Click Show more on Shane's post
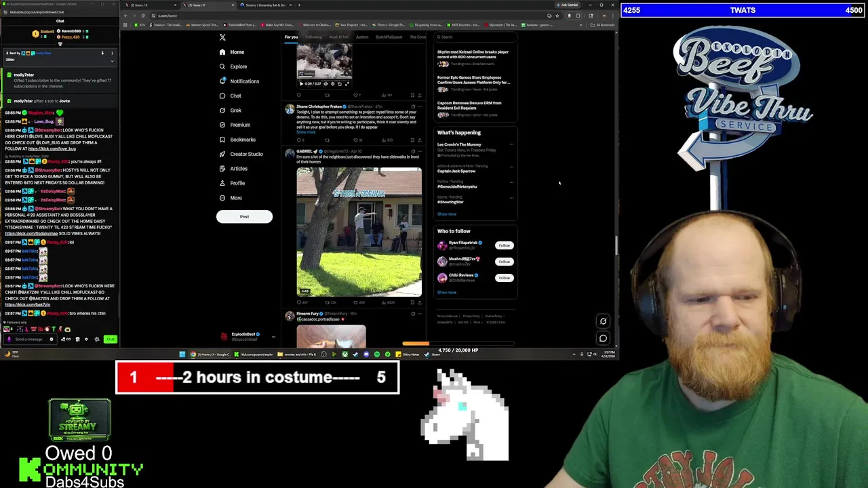Image resolution: width=868 pixels, height=488 pixels. 305,132
